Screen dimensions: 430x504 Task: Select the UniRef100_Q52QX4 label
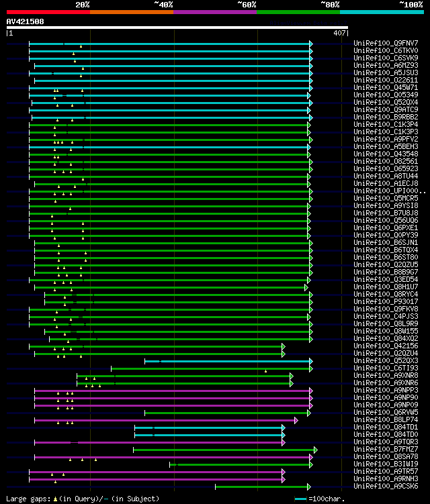click(x=386, y=102)
